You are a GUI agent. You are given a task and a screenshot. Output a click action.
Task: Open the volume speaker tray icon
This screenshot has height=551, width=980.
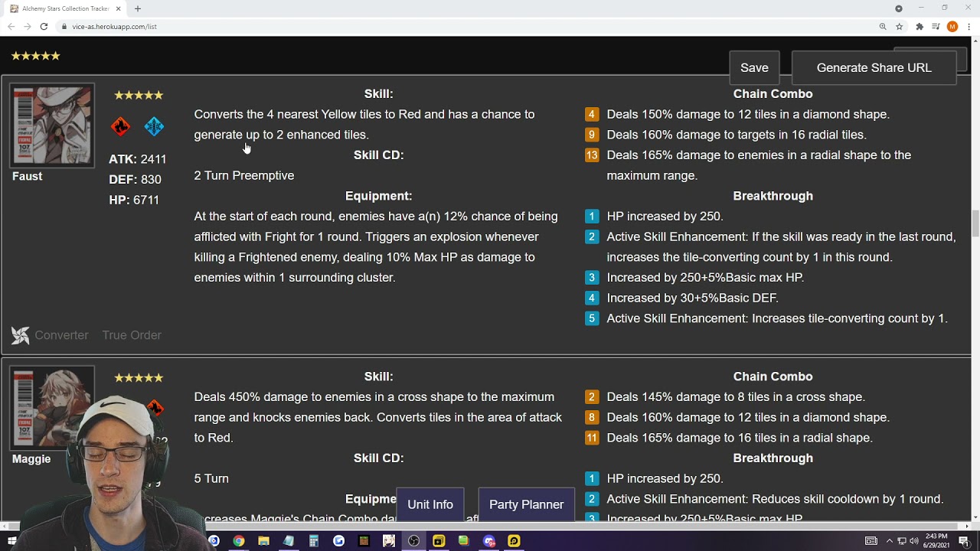coord(913,541)
